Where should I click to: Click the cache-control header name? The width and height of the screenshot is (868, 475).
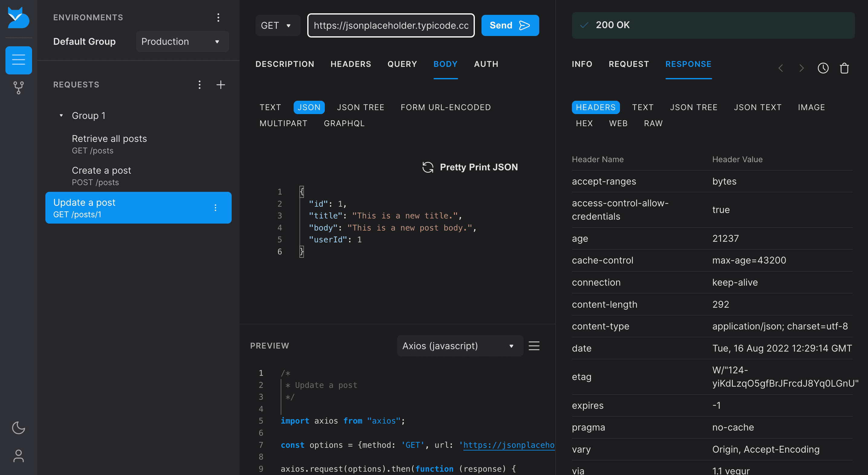[602, 260]
